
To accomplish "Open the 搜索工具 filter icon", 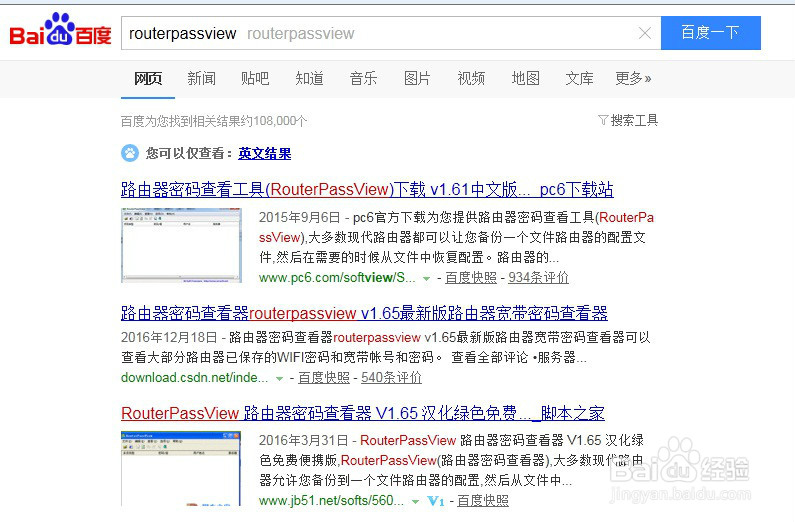I will pyautogui.click(x=603, y=120).
